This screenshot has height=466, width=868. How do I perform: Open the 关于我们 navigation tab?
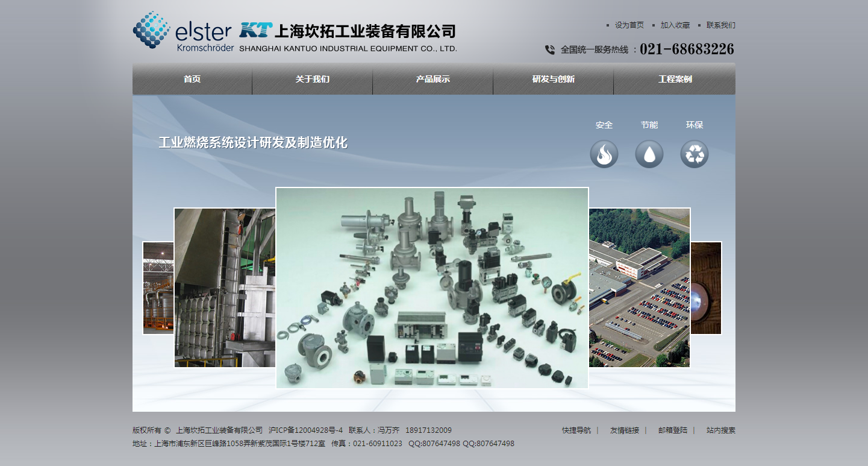click(x=313, y=79)
